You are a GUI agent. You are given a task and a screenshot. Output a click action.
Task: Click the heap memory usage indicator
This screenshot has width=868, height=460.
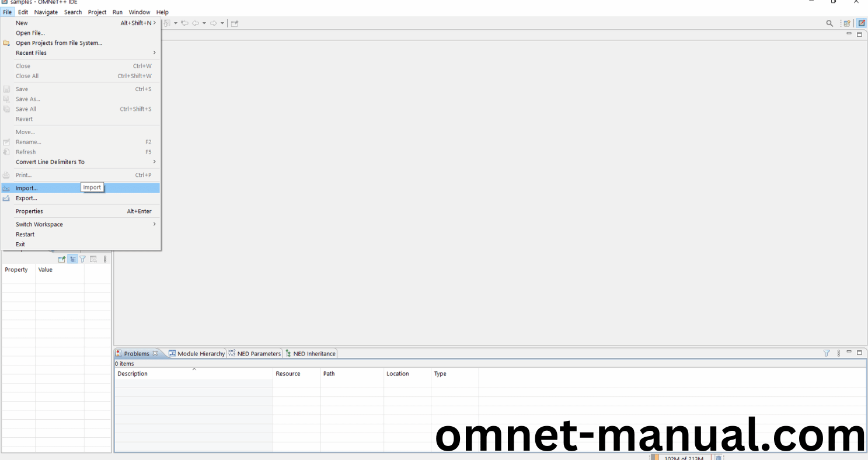[x=683, y=458]
